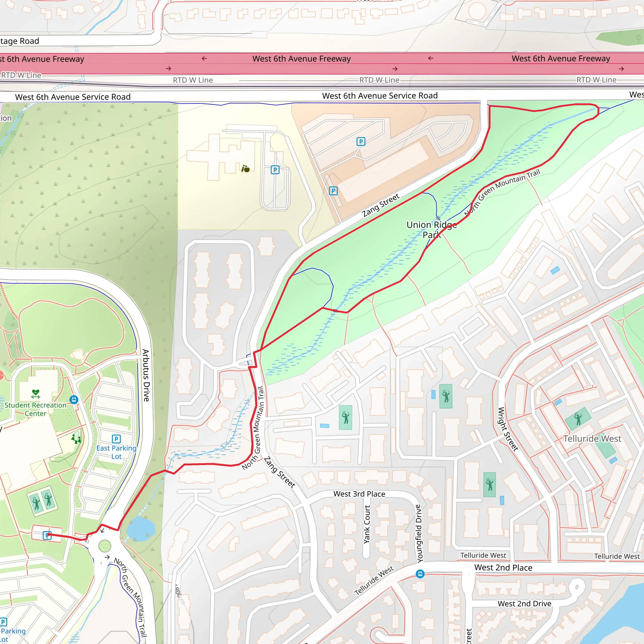This screenshot has height=644, width=644.
Task: Select the Zang Street label beside the park
Action: point(381,205)
